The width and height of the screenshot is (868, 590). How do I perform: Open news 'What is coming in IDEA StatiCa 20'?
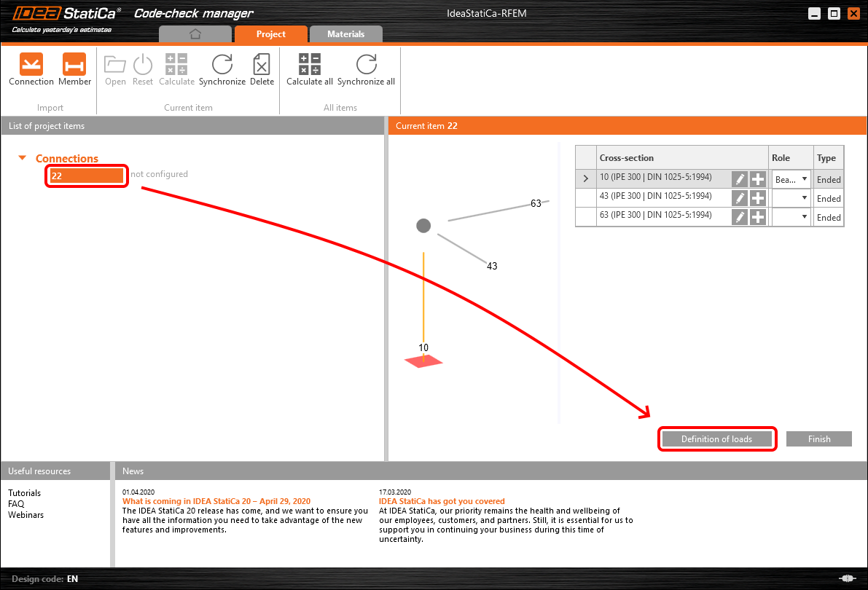pos(216,501)
